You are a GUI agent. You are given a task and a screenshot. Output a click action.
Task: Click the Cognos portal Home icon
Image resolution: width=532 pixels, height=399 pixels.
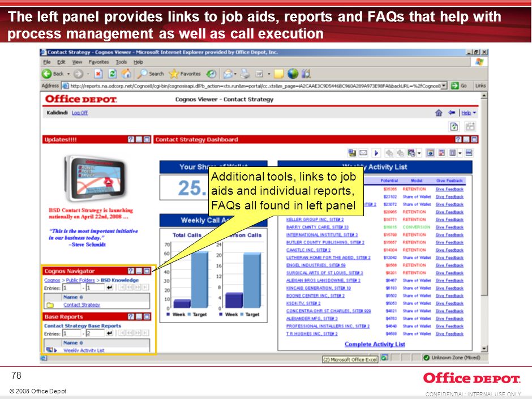point(439,113)
